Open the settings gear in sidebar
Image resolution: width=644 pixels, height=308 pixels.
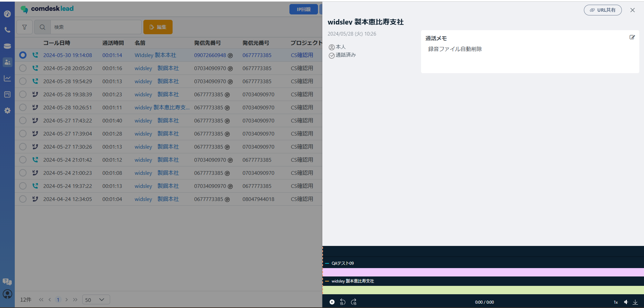pyautogui.click(x=7, y=111)
